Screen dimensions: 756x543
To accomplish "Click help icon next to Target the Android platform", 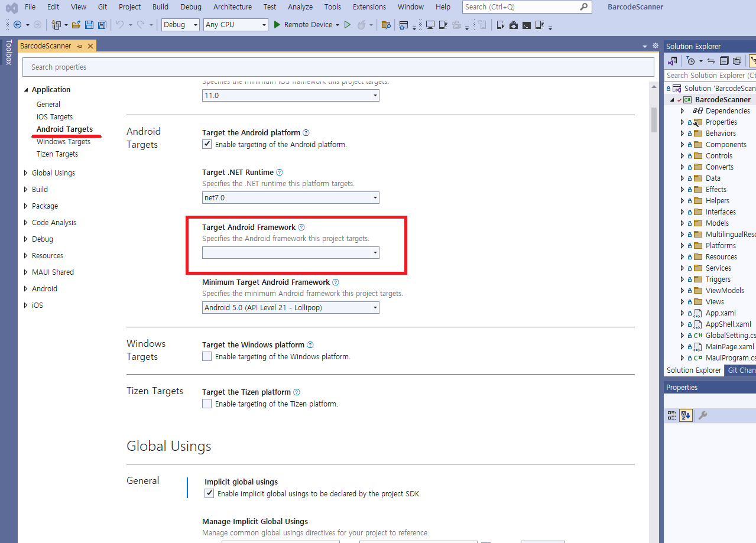I will 306,133.
